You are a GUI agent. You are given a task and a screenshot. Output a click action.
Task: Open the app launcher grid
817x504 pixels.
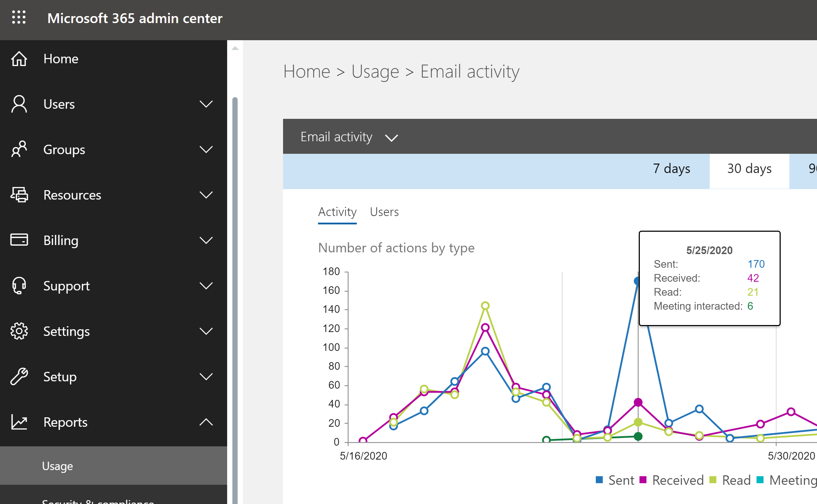19,18
